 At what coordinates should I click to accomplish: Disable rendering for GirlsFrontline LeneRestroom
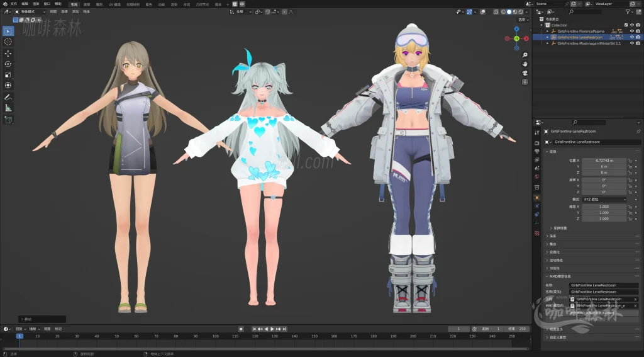click(638, 37)
